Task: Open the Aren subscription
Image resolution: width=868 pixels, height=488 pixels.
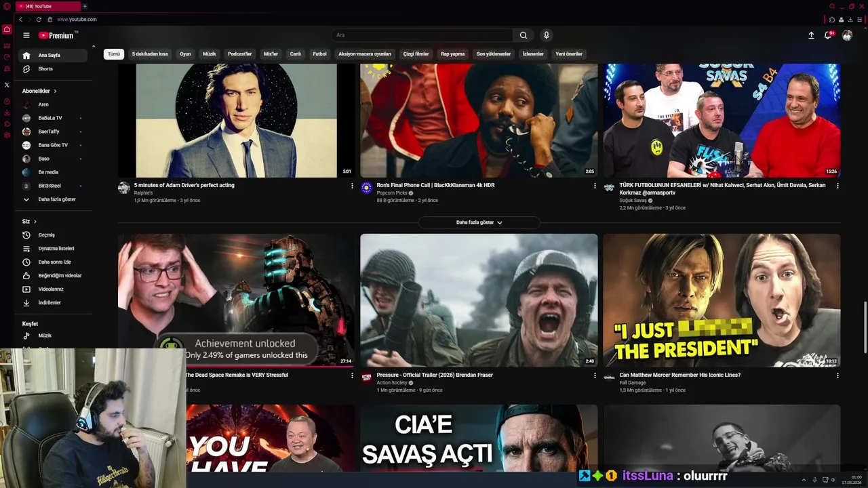Action: (x=53, y=104)
